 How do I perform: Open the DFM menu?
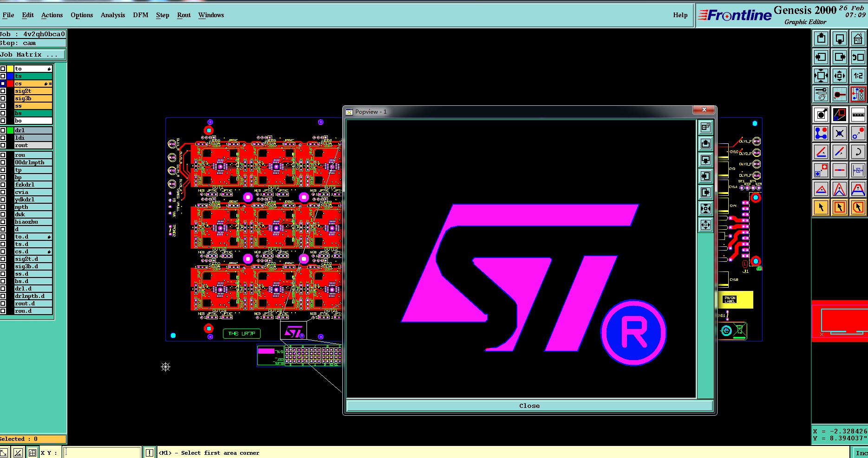point(141,15)
